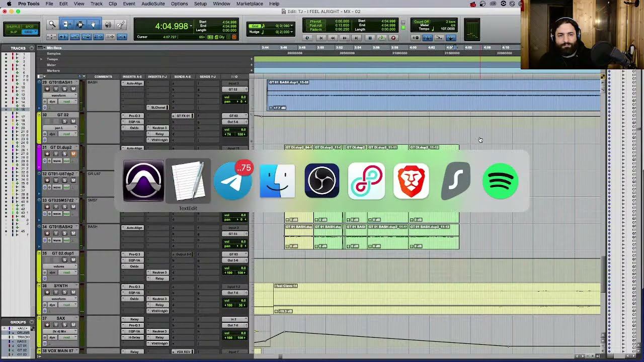Open main counter format dropdown arrow
Image resolution: width=644 pixels, height=362 pixels.
click(x=191, y=26)
